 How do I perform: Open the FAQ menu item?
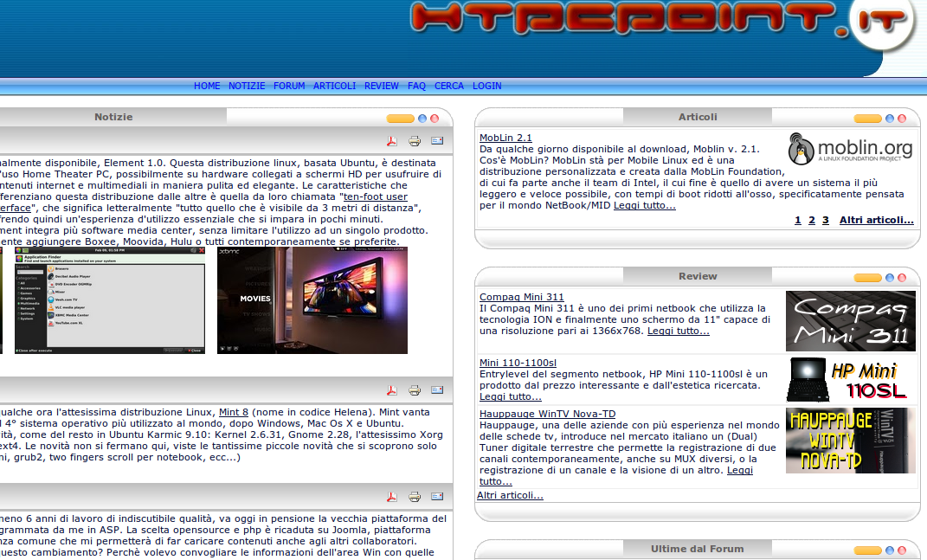[x=417, y=86]
